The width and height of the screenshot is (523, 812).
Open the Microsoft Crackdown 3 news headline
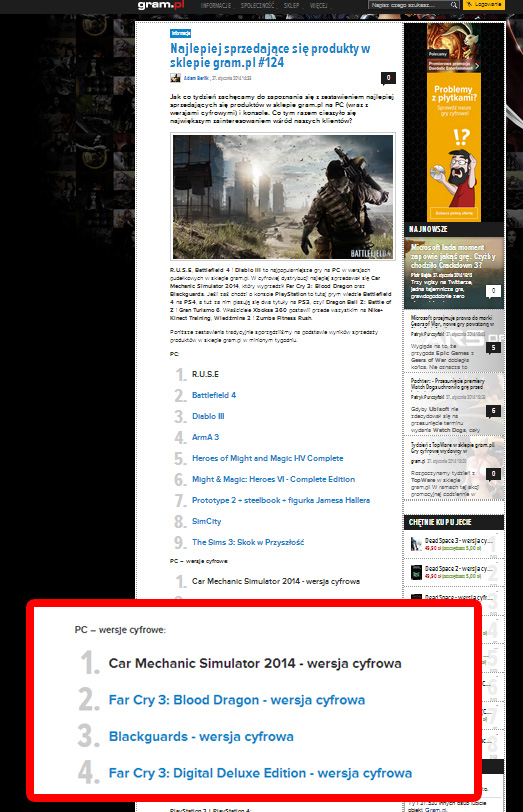[x=453, y=256]
